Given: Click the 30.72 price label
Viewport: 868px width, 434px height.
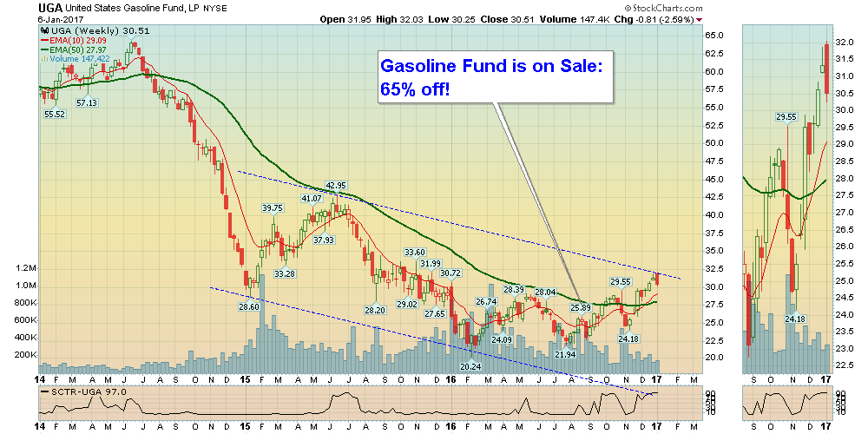Looking at the screenshot, I should (x=451, y=273).
